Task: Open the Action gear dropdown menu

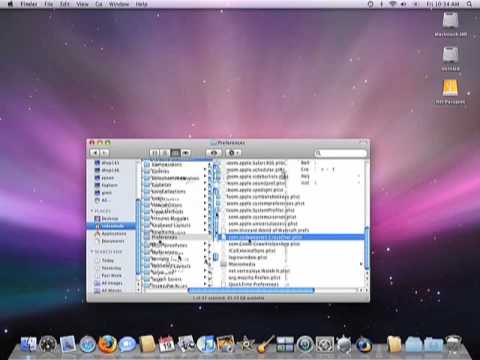Action: coord(233,153)
